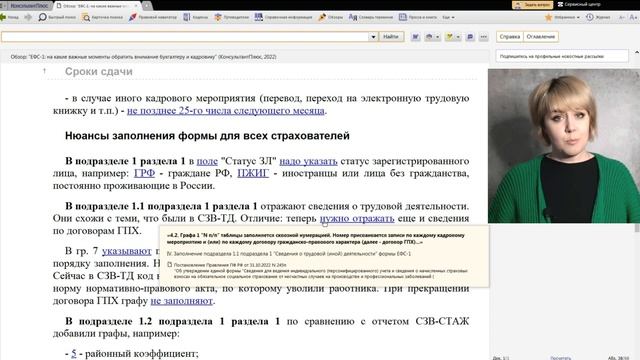Viewport: 640px width, 360px height.
Task: Click Задать вопрос button
Action: 533,4
